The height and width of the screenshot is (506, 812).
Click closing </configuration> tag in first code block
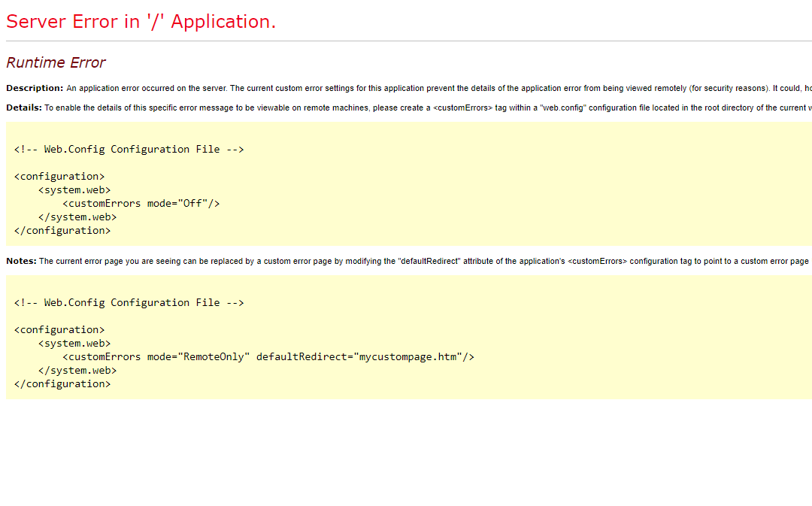point(62,230)
